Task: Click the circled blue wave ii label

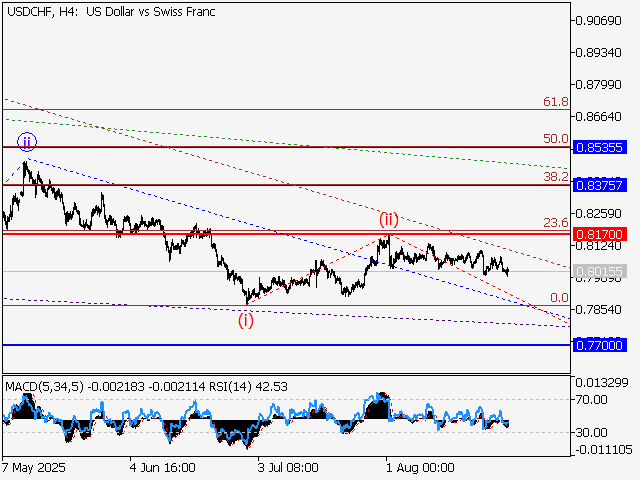Action: (x=24, y=141)
